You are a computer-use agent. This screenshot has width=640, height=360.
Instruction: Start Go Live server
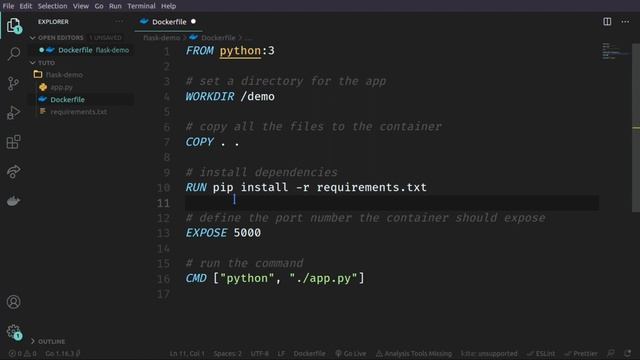pos(351,353)
